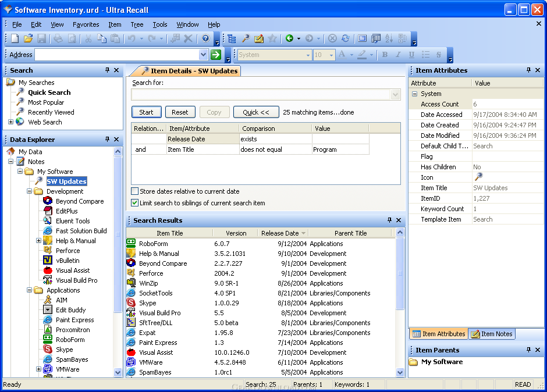Click the strikethrough formatting icon
The height and width of the screenshot is (392, 547).
pos(439,55)
